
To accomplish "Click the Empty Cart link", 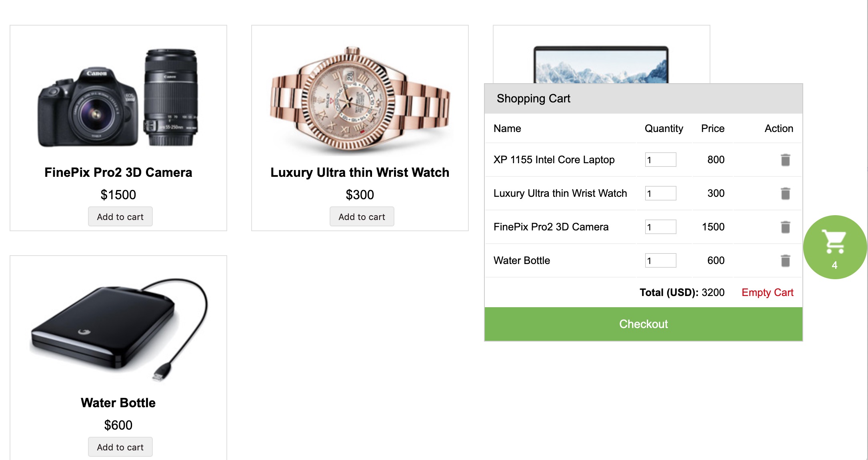I will point(768,292).
